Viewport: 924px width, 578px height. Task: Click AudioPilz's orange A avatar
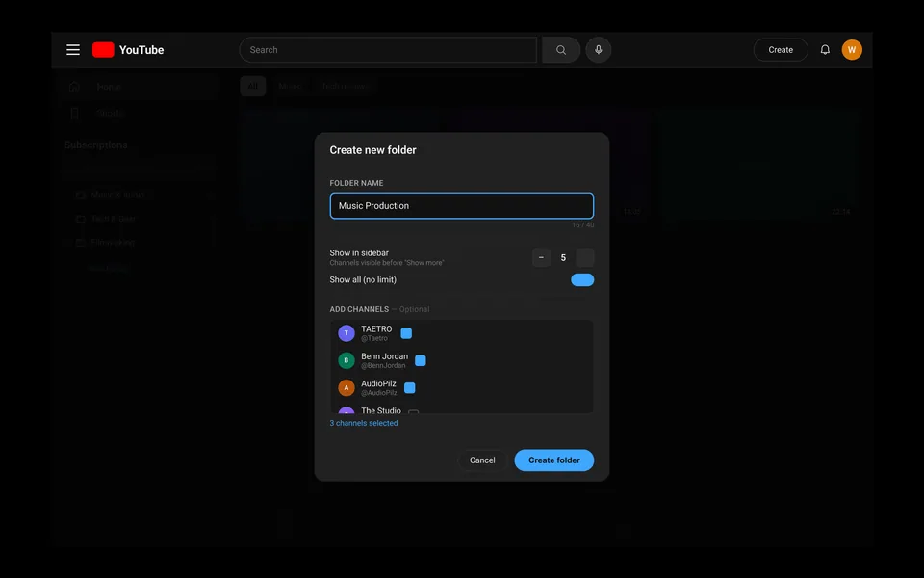(346, 387)
